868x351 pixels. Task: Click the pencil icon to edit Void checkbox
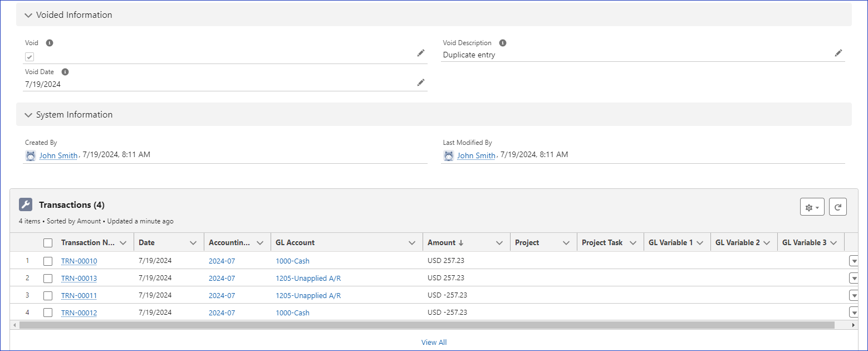click(x=421, y=53)
